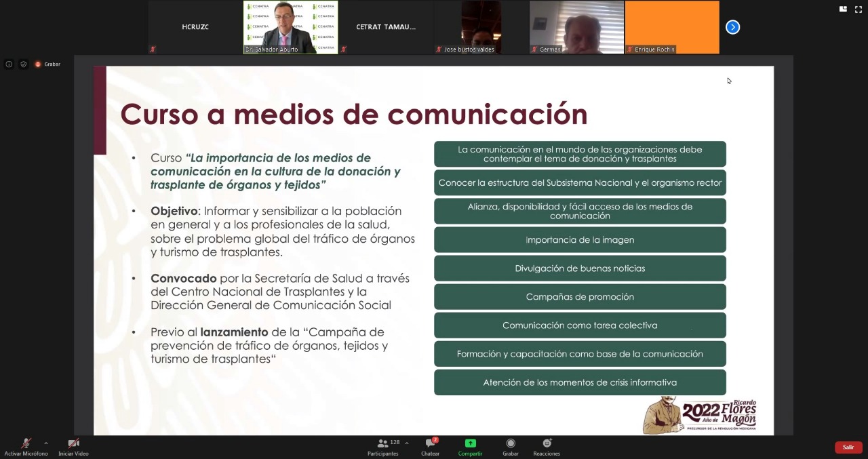Click the blue arrow to see more participants
Screen dimensions: 868x459
coord(732,26)
